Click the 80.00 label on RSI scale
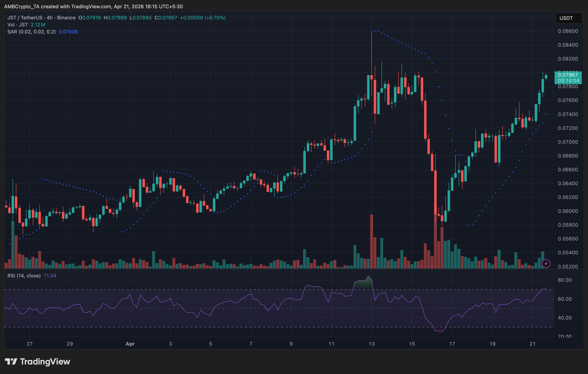 [564, 280]
